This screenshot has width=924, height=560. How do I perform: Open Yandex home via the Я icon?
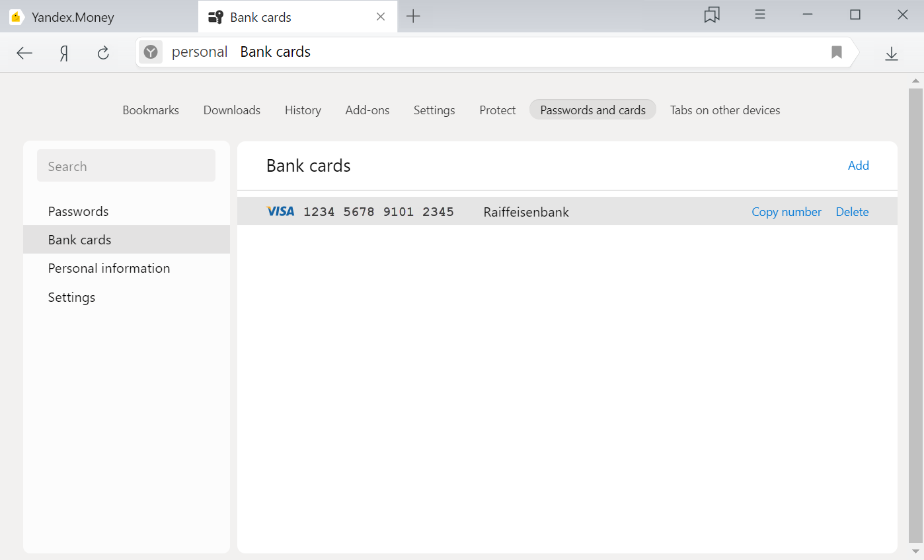[64, 53]
